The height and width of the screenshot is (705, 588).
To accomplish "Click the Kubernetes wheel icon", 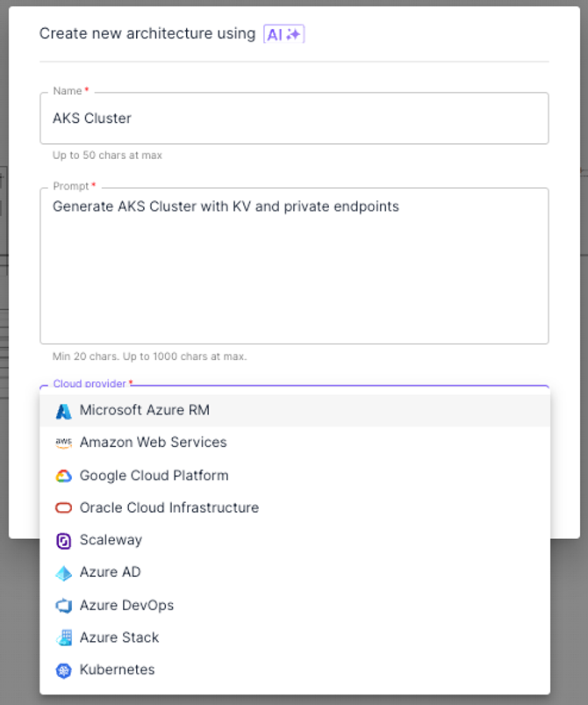I will 63,671.
